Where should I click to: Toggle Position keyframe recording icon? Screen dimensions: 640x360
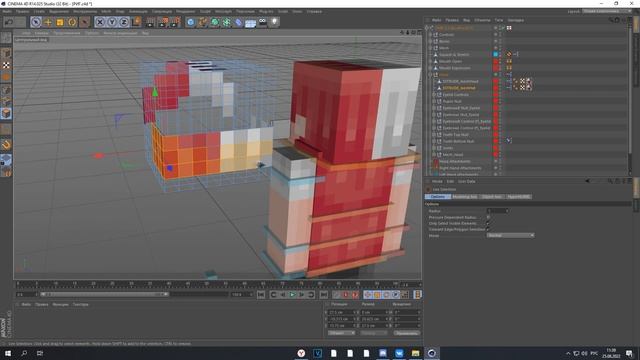point(368,295)
